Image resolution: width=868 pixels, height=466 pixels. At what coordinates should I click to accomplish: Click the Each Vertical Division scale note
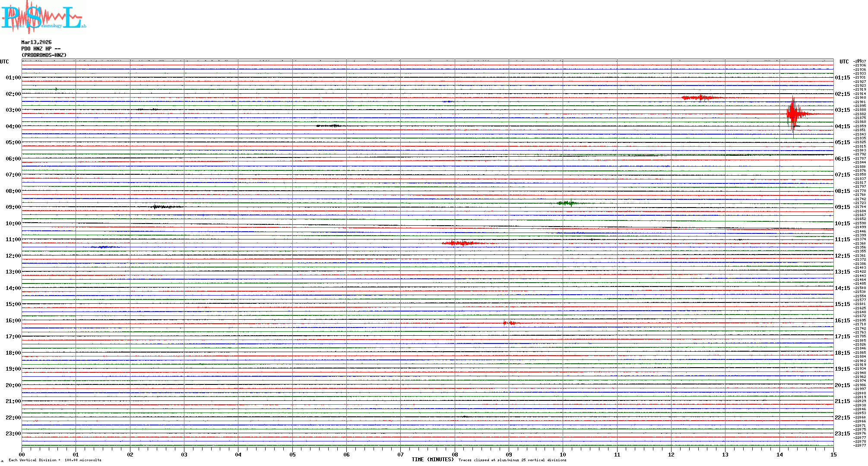[55, 460]
